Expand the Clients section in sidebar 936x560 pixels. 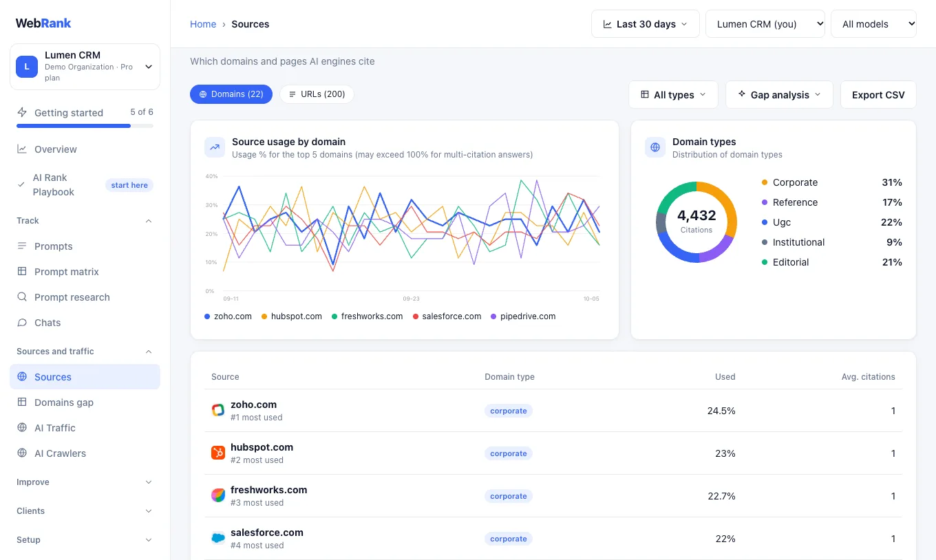click(x=85, y=511)
